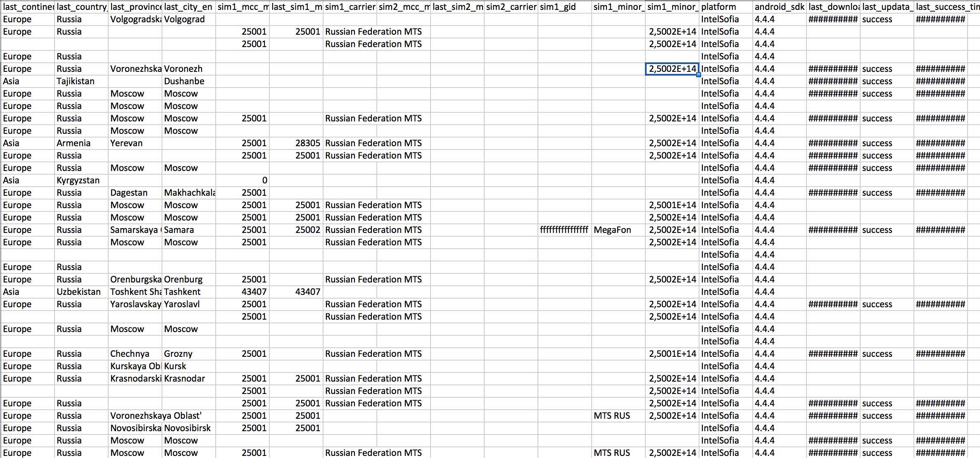This screenshot has width=980, height=458.
Task: Select the sim1_carrier header cell
Action: pos(350,7)
